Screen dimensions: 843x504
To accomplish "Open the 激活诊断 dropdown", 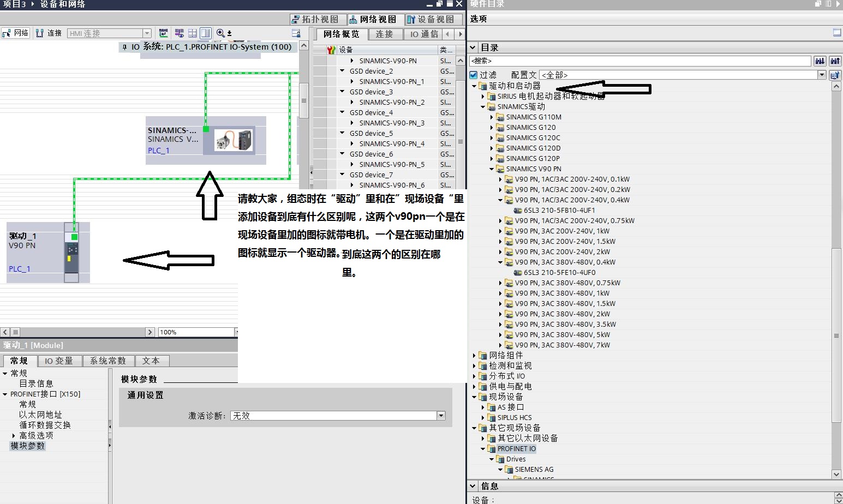I will (x=441, y=416).
